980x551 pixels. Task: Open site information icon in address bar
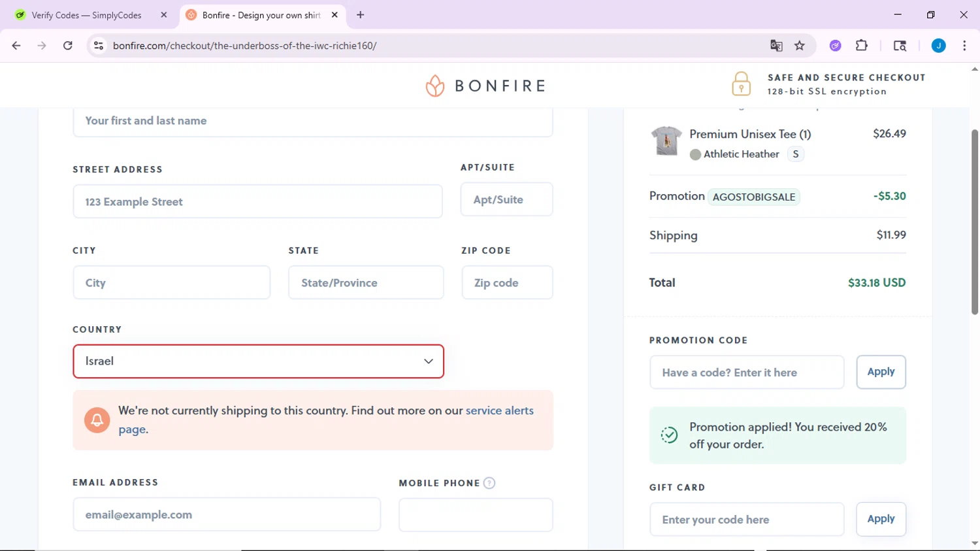tap(99, 46)
